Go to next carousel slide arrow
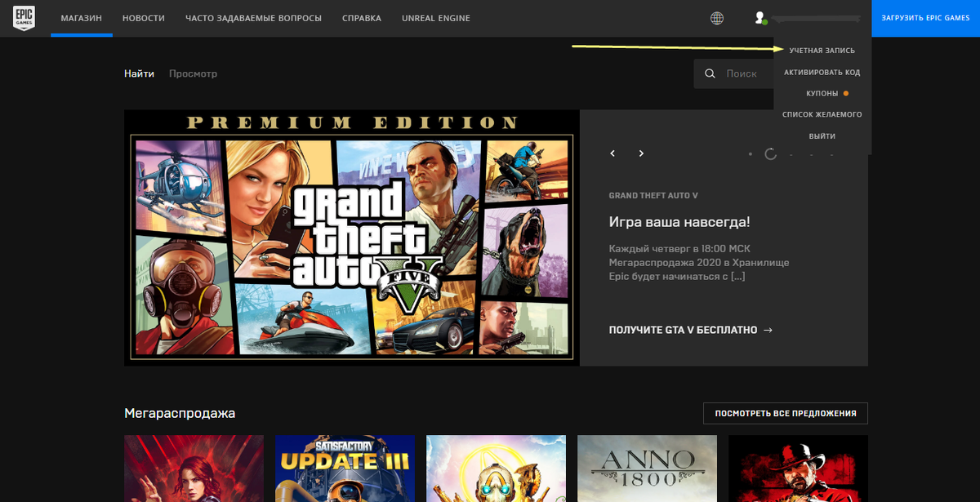 coord(641,153)
